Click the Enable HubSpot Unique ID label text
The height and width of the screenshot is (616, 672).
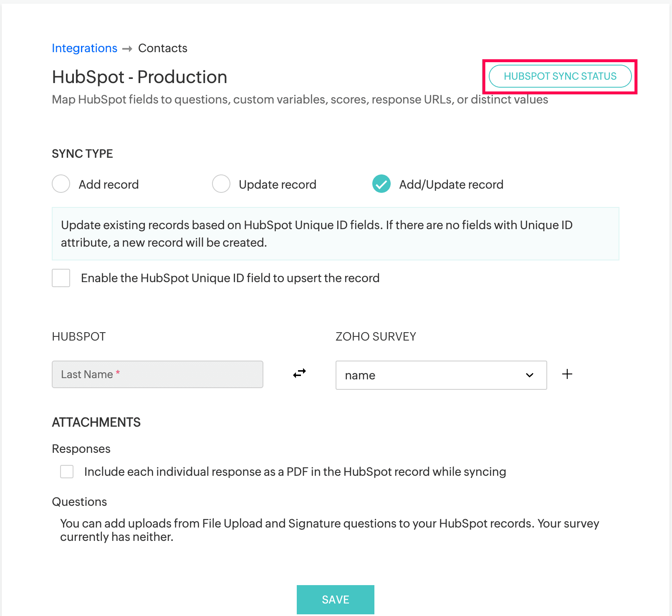click(230, 278)
